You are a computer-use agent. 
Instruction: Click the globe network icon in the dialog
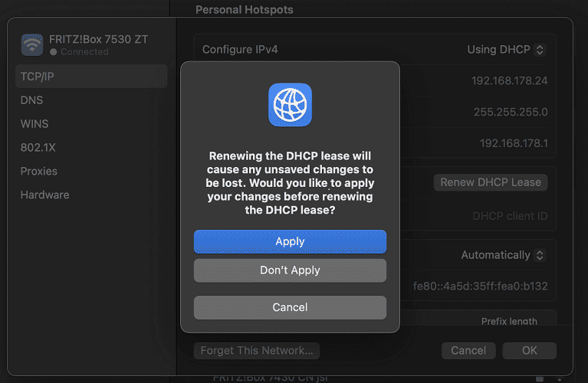point(290,105)
